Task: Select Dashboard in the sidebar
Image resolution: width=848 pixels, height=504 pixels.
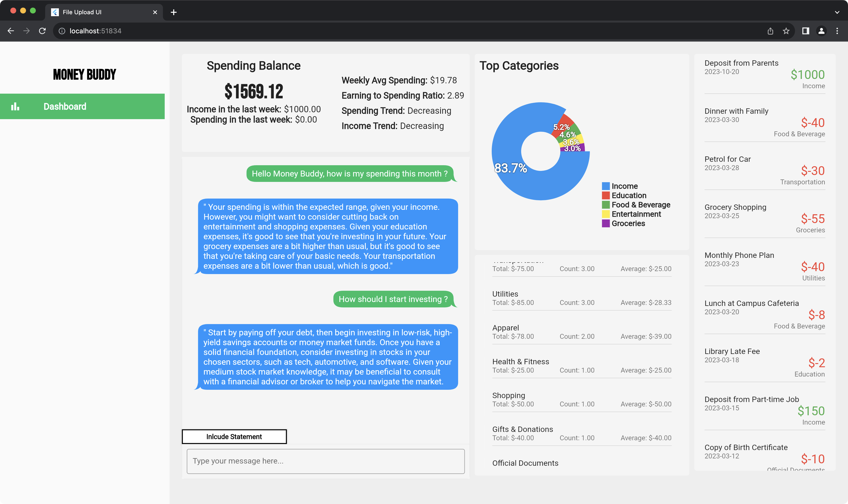Action: pos(65,106)
